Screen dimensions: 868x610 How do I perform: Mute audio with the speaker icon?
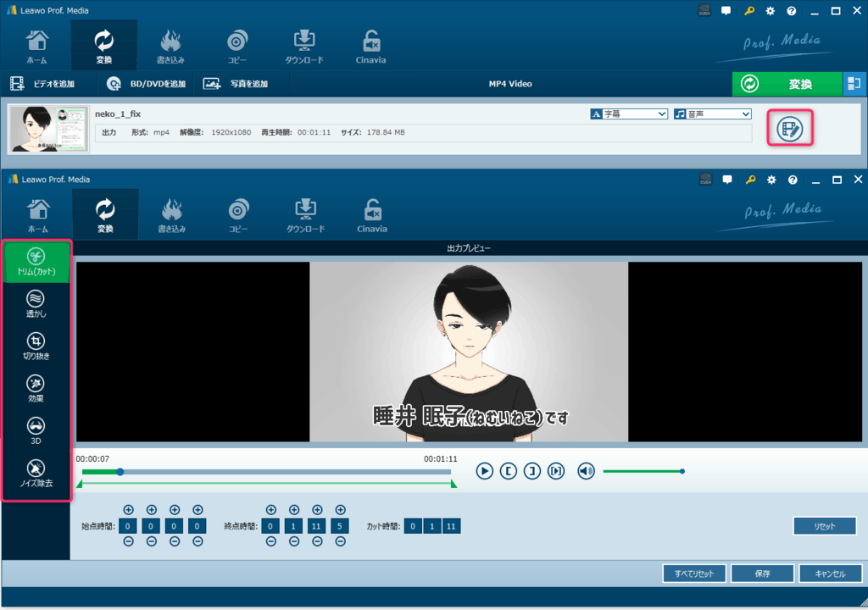click(586, 471)
